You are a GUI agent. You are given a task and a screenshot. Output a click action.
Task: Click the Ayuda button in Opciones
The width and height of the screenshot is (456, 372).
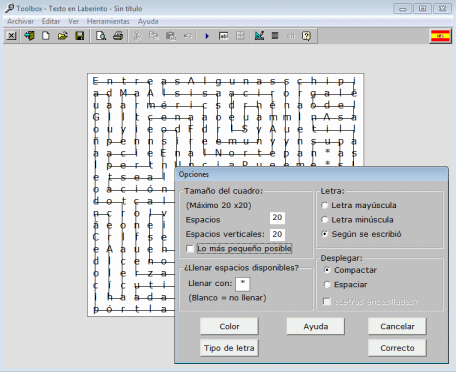coord(316,326)
